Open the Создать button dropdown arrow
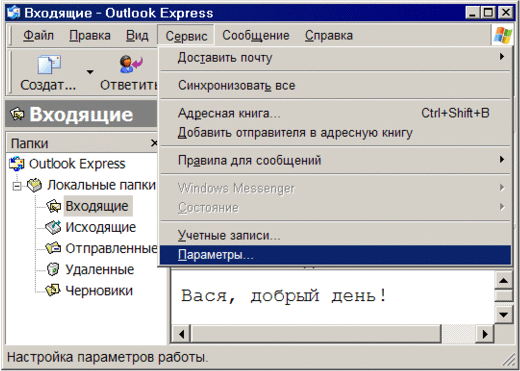 [x=90, y=71]
